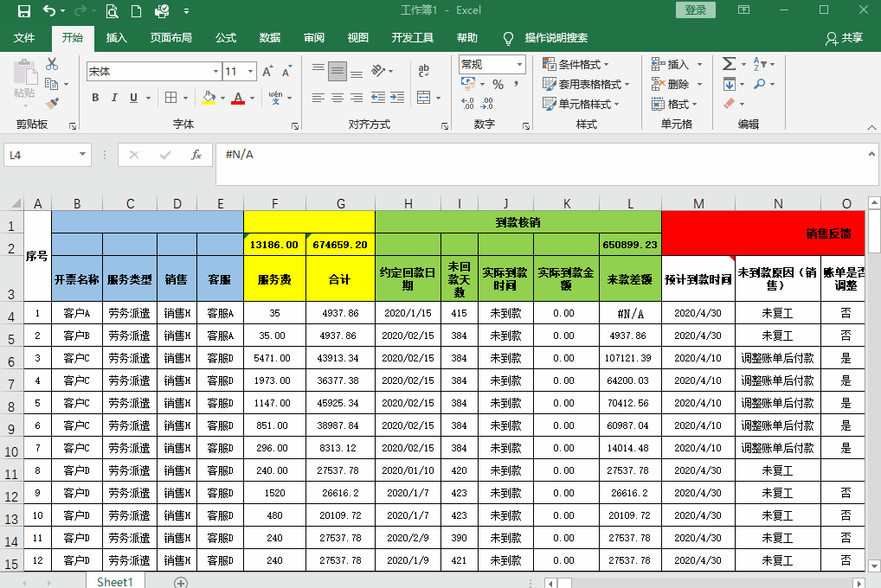Toggle bottom vertical alignment

(357, 73)
